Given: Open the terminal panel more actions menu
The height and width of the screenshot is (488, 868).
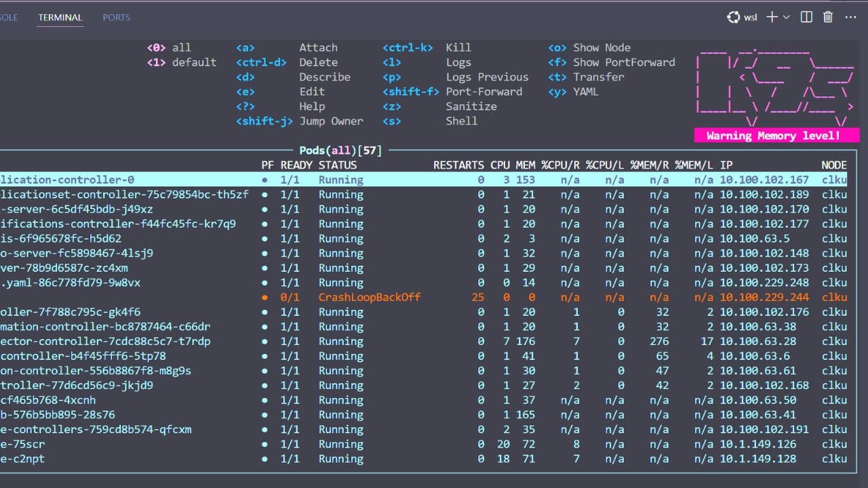Looking at the screenshot, I should pos(850,17).
